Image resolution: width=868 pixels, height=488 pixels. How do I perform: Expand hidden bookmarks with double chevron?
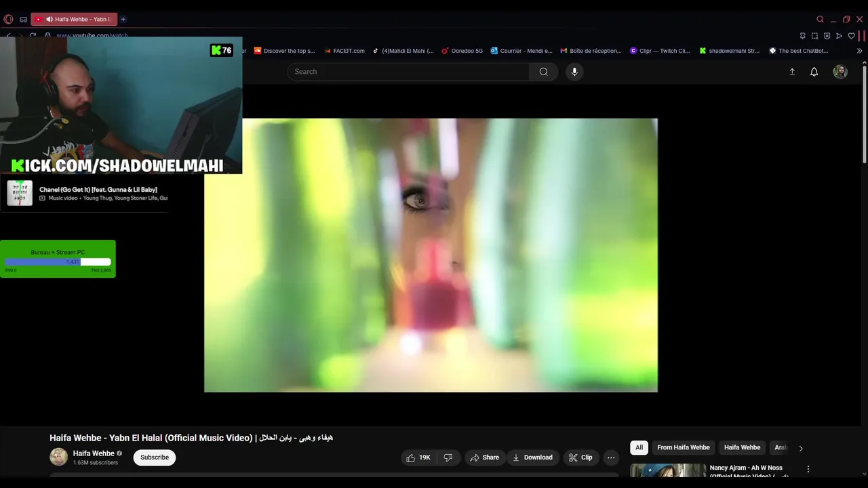(860, 51)
